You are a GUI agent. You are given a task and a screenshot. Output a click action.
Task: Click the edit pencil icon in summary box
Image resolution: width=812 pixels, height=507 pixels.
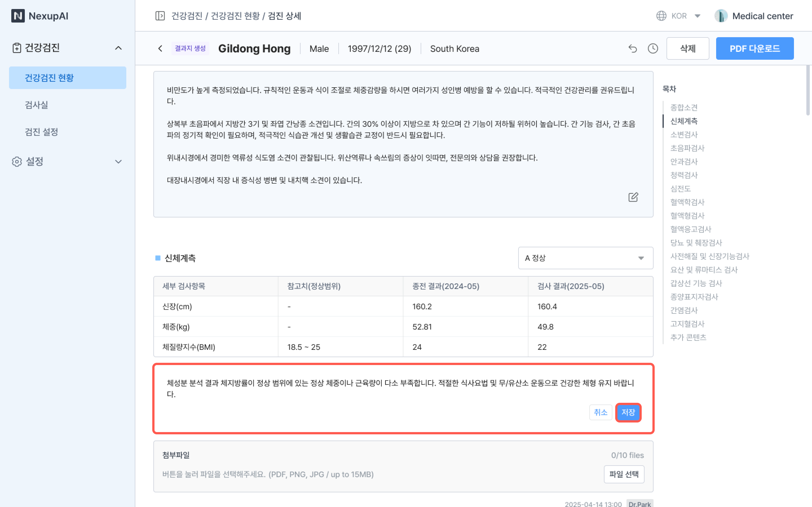[x=633, y=197]
